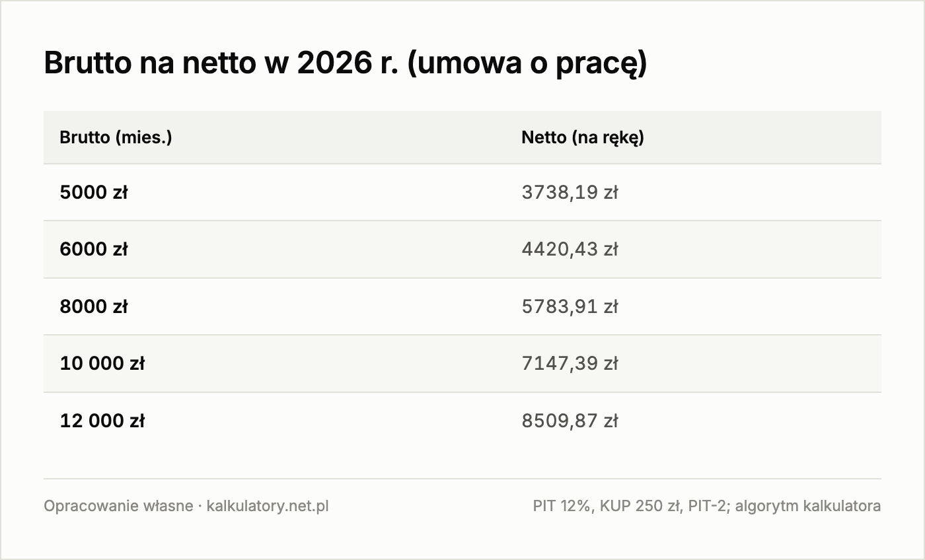Select the Brutto (mies.) column header
Viewport: 925px width, 560px height.
(116, 137)
